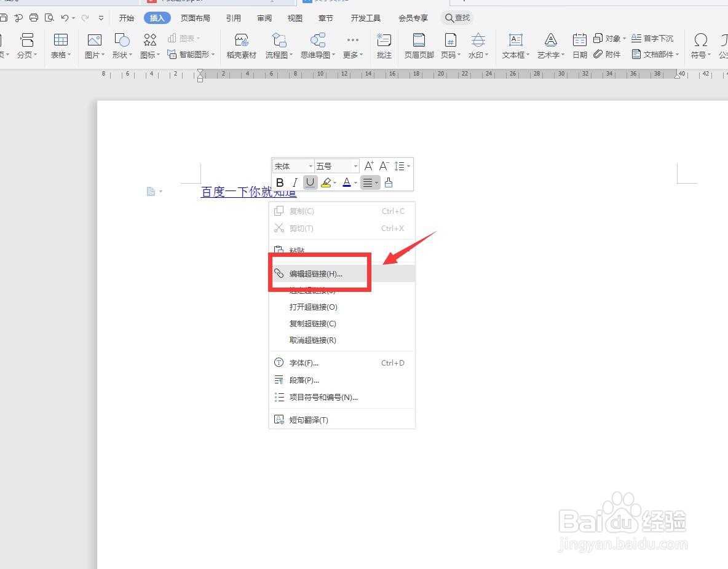Insert a 流程图 flowchart

[279, 45]
